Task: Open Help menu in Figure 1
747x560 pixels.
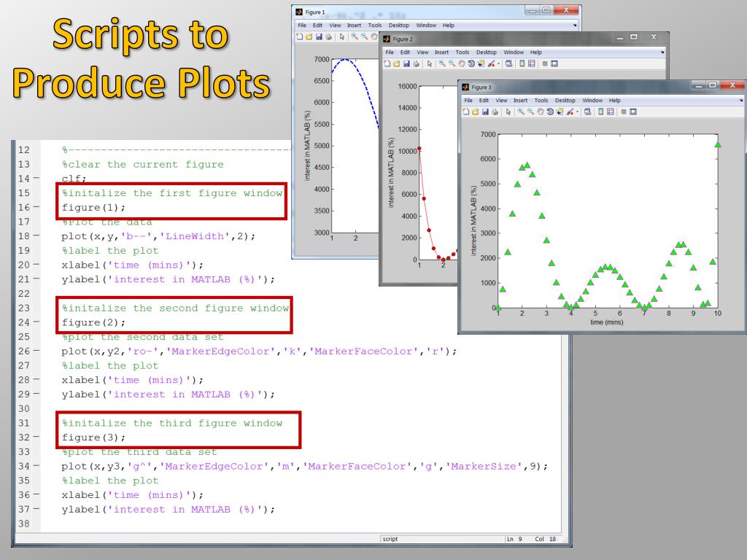Action: [449, 26]
